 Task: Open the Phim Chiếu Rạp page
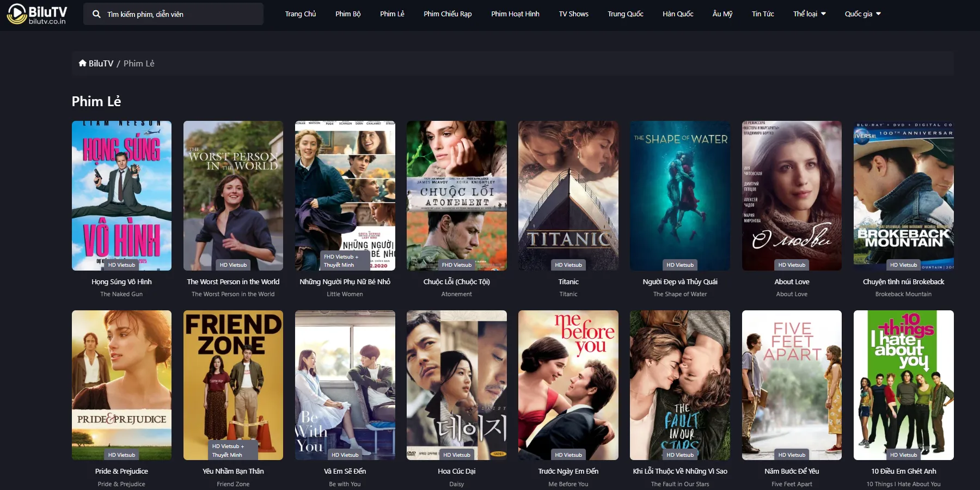tap(448, 14)
